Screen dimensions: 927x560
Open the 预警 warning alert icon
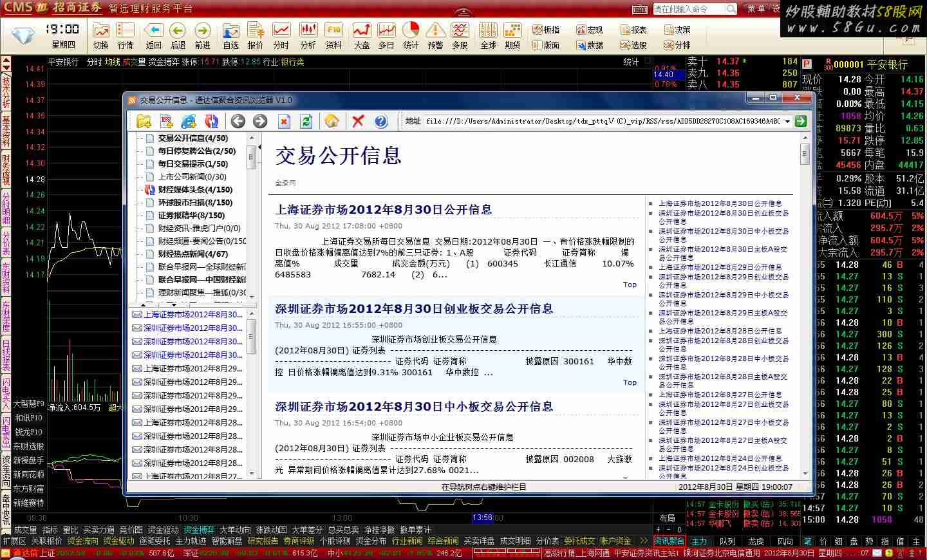tap(435, 36)
